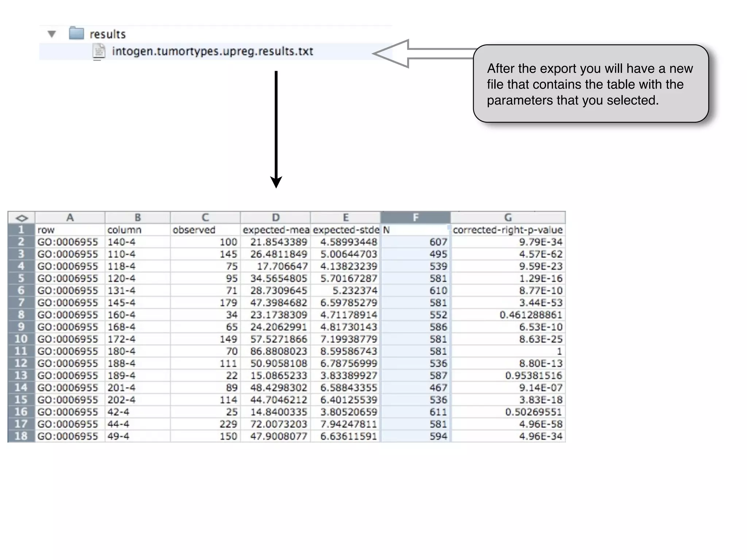Click expected-stdev cell '5.232374'
Screen dimensions: 747x560
tap(345, 291)
